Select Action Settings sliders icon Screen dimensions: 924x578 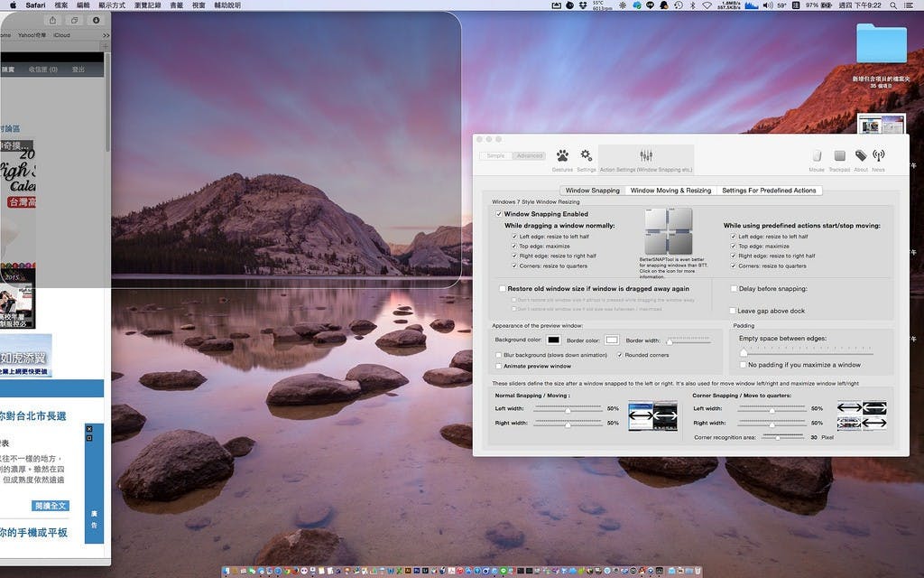[x=646, y=155]
